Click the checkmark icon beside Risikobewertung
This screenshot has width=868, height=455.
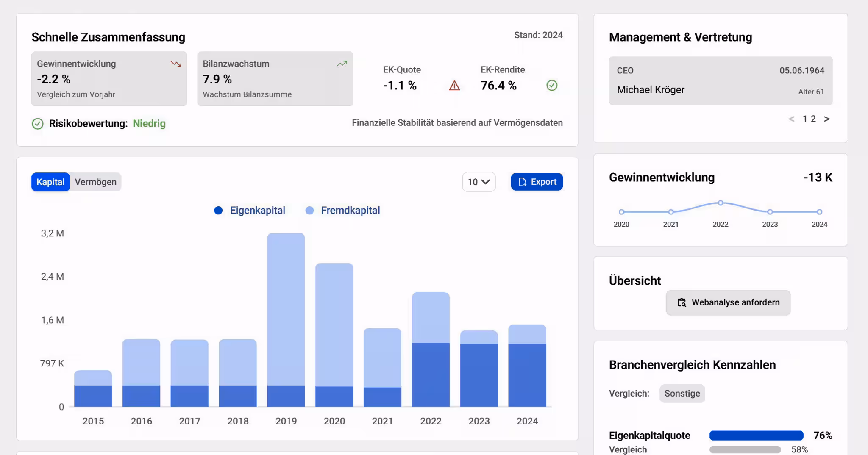[x=38, y=124]
